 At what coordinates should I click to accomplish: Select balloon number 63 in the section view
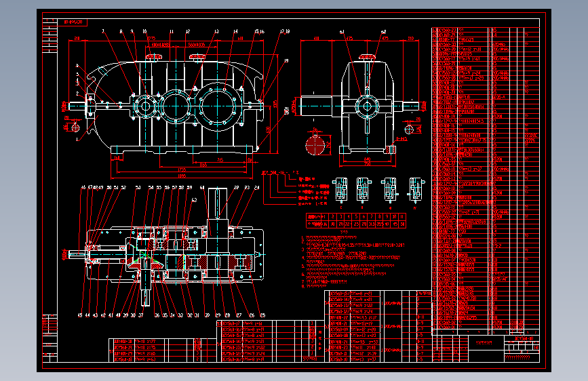point(194,200)
